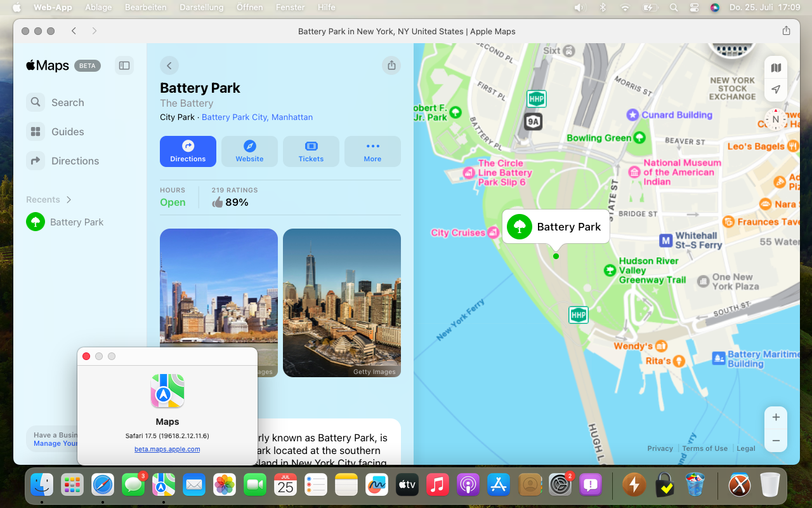The width and height of the screenshot is (812, 508).
Task: Zoom out on the map
Action: (x=776, y=440)
